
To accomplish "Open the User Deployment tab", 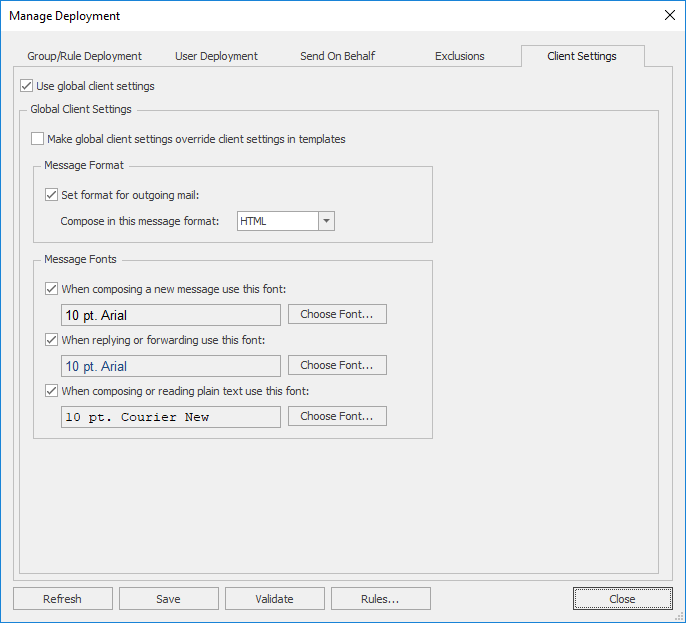I will 216,56.
